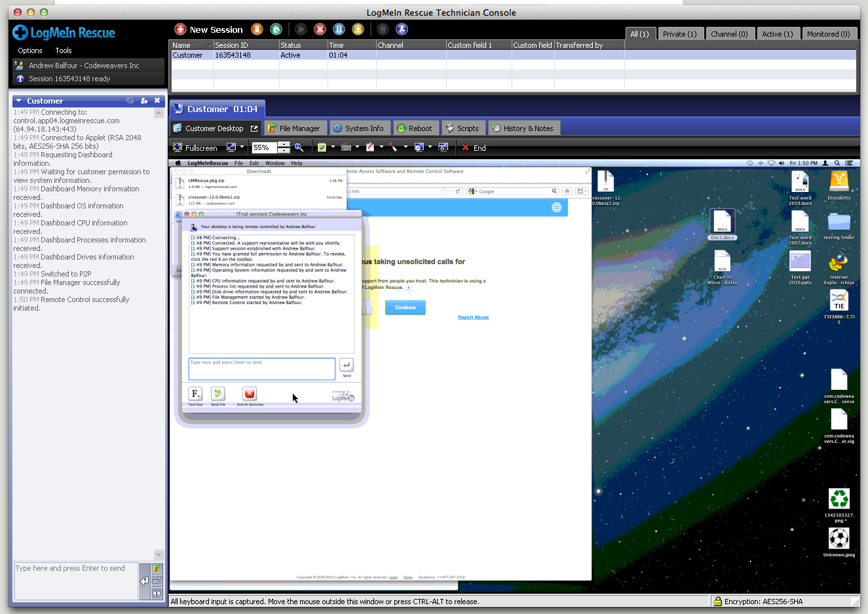Click the chat send enter-arrow button
The image size is (868, 614).
144,581
